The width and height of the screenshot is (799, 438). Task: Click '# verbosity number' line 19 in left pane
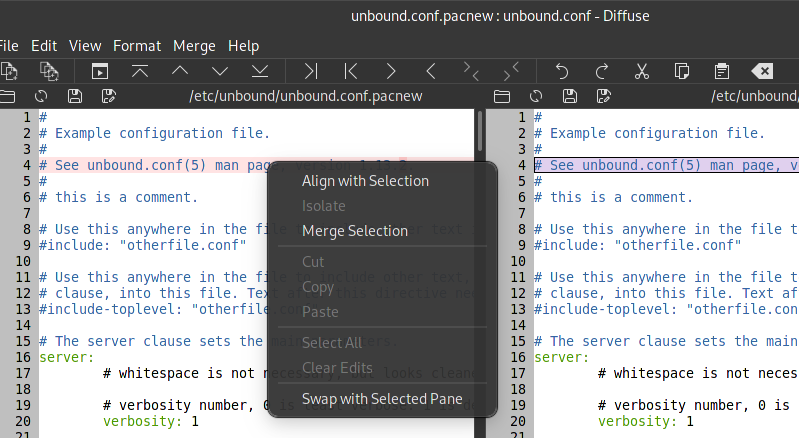(x=288, y=405)
